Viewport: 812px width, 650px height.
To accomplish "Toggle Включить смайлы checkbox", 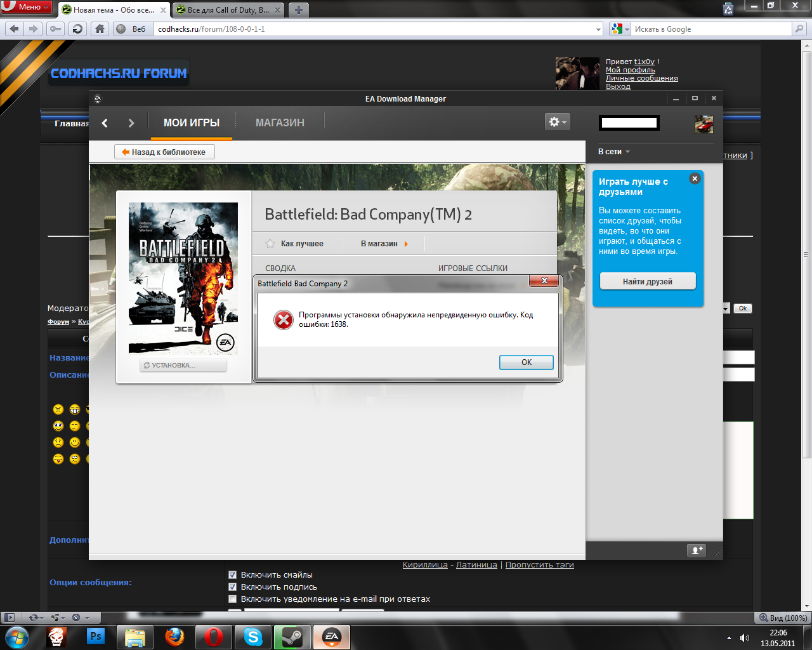I will point(232,574).
